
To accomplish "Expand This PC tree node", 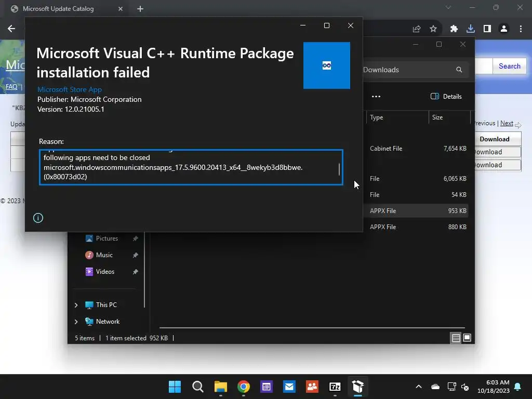I will 76,305.
